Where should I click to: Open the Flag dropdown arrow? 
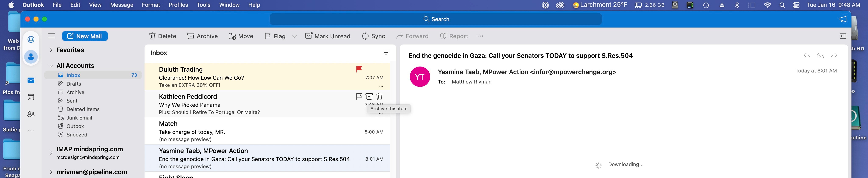pos(294,36)
